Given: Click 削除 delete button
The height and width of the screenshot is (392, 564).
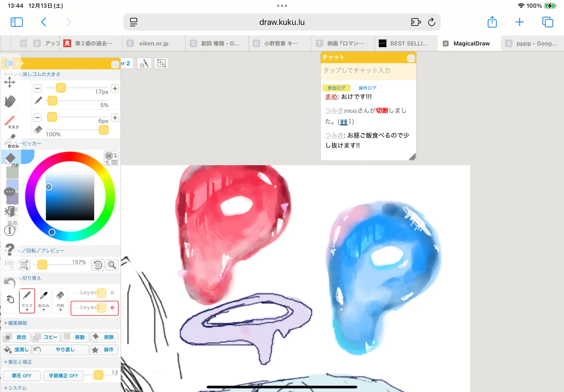Looking at the screenshot, I should pos(104,337).
